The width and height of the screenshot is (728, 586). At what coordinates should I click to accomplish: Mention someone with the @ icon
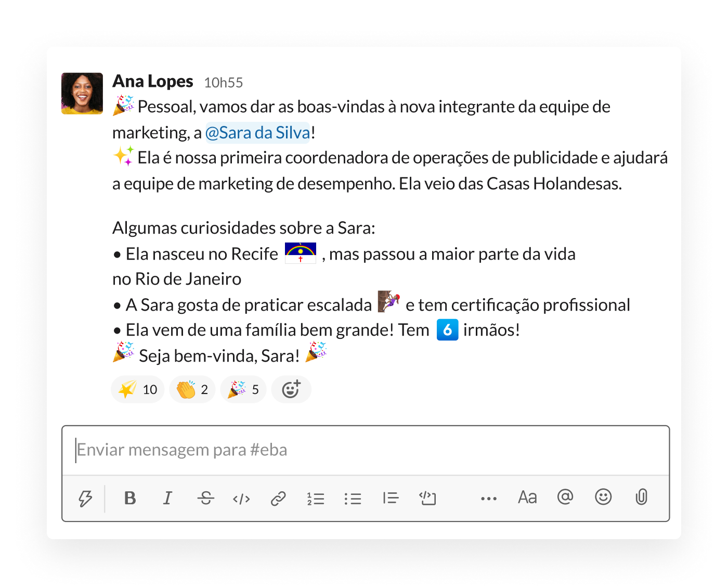click(565, 497)
